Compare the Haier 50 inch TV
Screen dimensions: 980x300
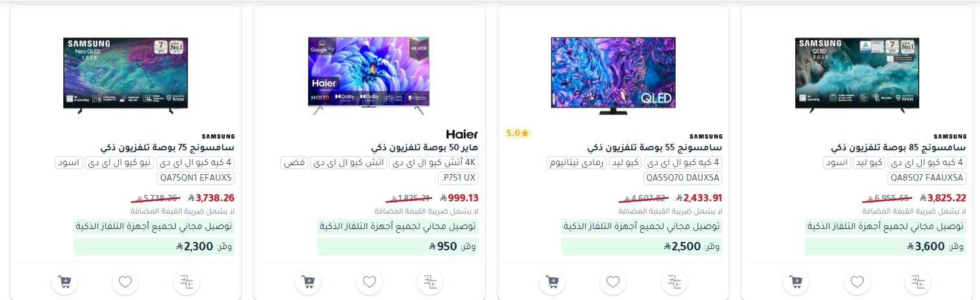click(x=430, y=282)
